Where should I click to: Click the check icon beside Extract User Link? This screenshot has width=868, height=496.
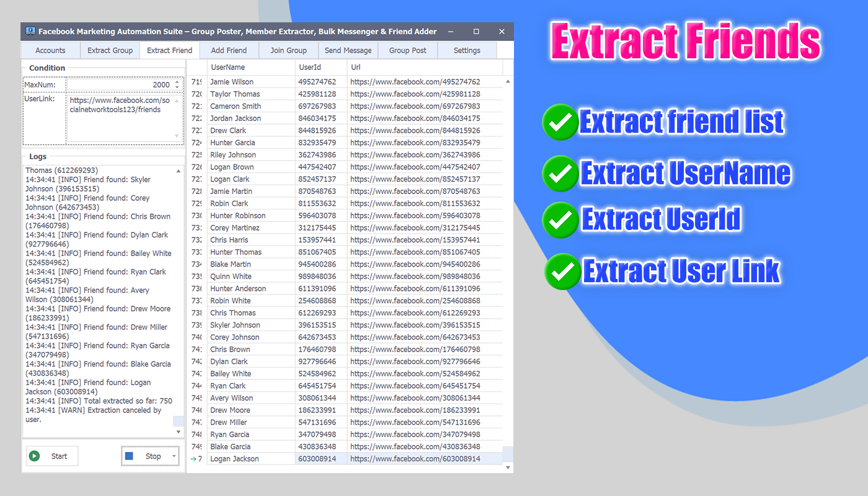pos(563,271)
